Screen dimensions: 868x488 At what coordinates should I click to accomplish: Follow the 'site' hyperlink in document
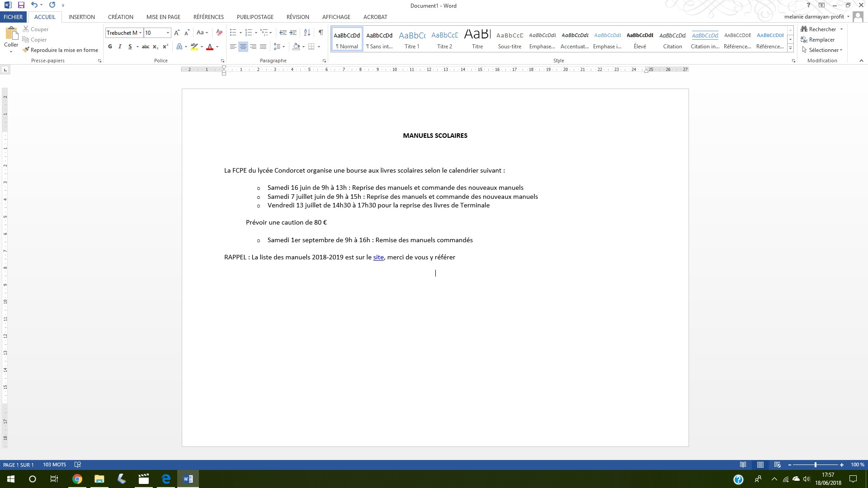[378, 257]
